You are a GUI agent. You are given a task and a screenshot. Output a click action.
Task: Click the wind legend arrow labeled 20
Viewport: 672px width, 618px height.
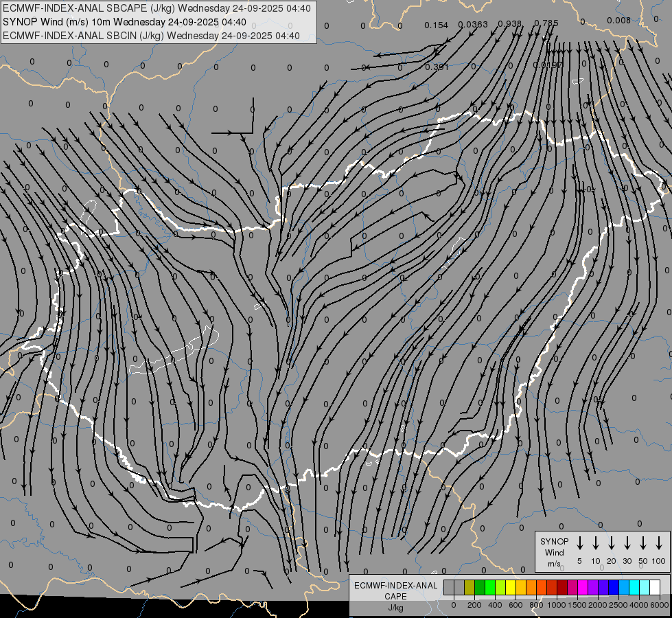pyautogui.click(x=612, y=542)
